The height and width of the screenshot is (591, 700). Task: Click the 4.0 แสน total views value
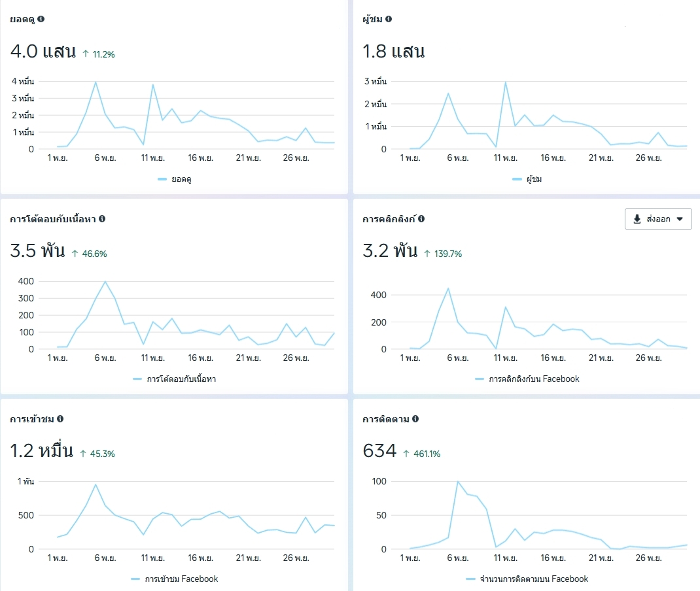pos(43,52)
